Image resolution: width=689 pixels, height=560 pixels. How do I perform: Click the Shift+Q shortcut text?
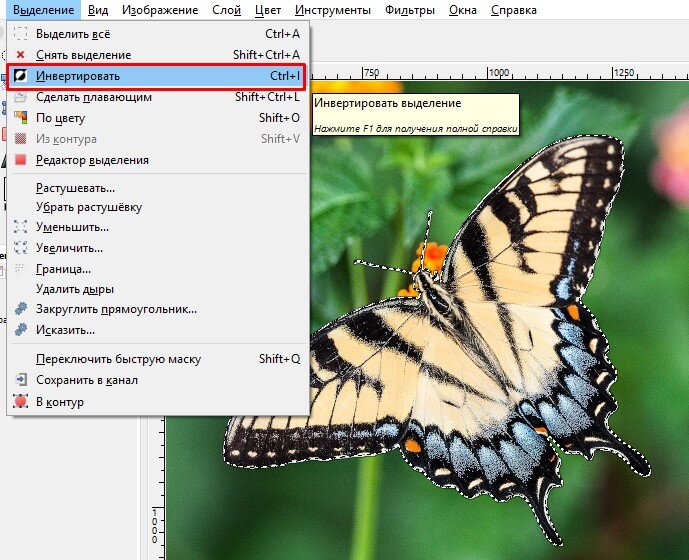279,359
